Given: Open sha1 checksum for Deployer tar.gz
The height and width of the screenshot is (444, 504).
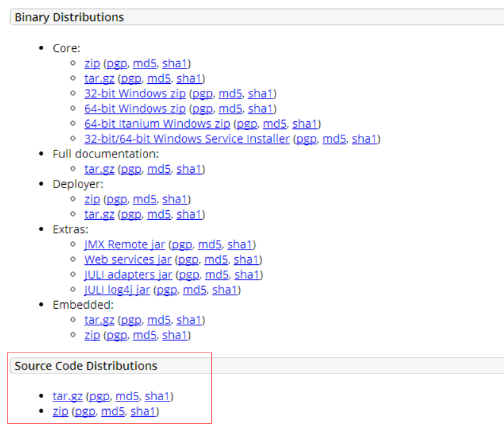Looking at the screenshot, I should [189, 215].
